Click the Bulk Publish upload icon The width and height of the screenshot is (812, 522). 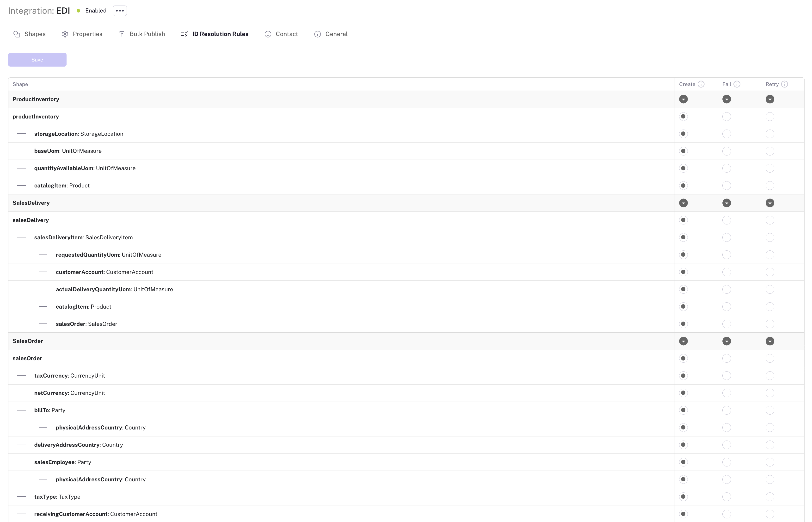pos(122,34)
